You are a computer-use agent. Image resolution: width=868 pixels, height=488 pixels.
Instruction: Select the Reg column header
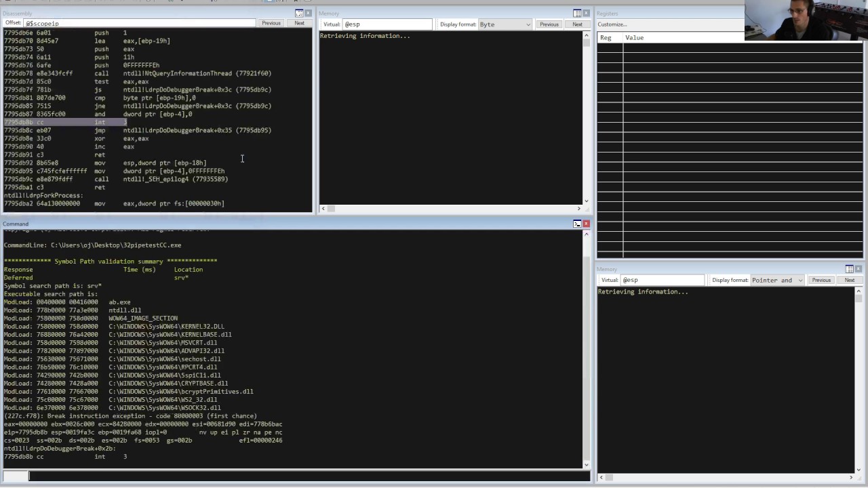pos(606,38)
